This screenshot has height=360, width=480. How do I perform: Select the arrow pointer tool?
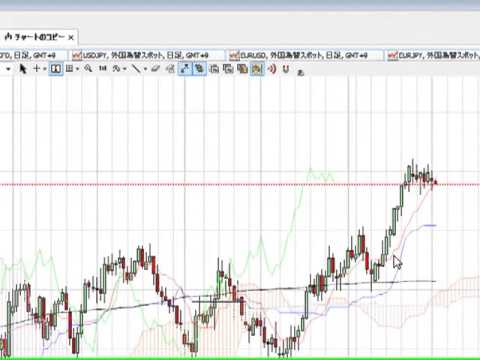point(22,69)
